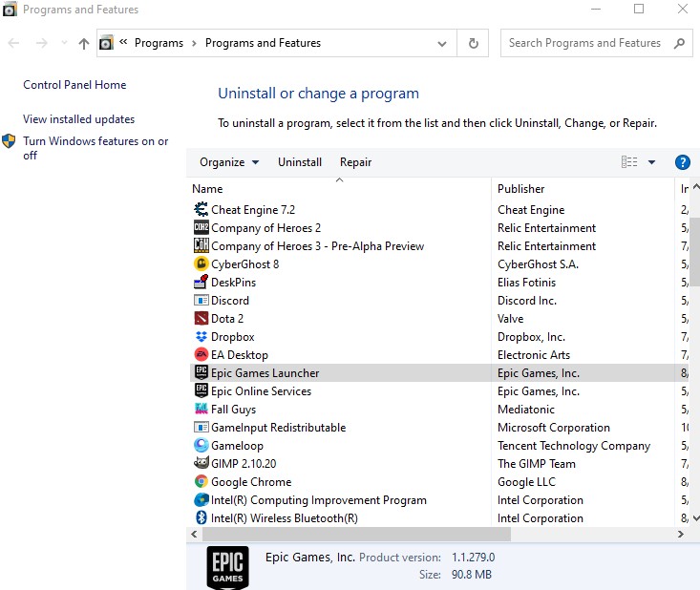Image resolution: width=700 pixels, height=590 pixels.
Task: Sort by the Name column header
Action: 339,188
